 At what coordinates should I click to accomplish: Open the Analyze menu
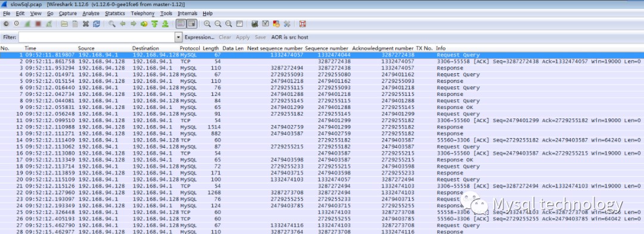pyautogui.click(x=91, y=14)
